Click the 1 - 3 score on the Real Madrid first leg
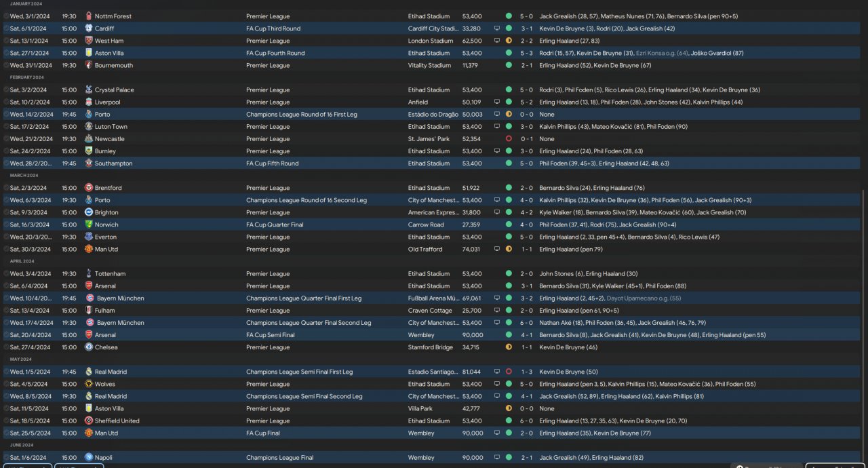Screen dimensions: 868x468 click(526, 372)
